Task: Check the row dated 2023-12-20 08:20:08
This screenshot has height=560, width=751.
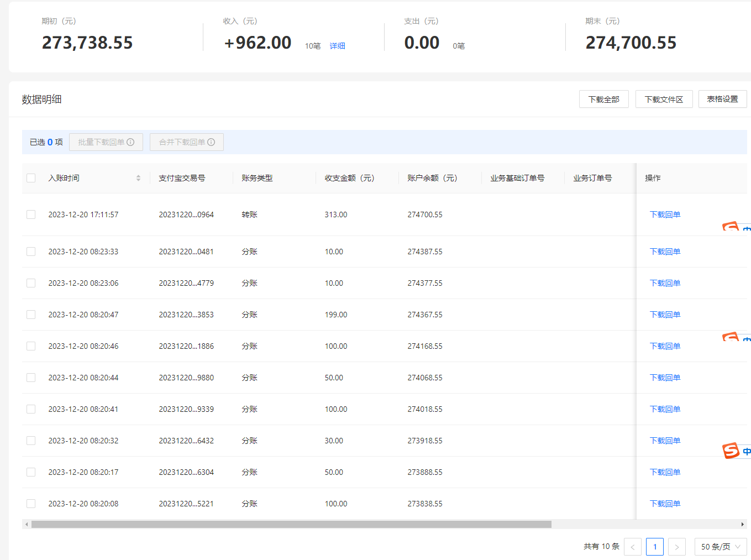Action: [31, 504]
